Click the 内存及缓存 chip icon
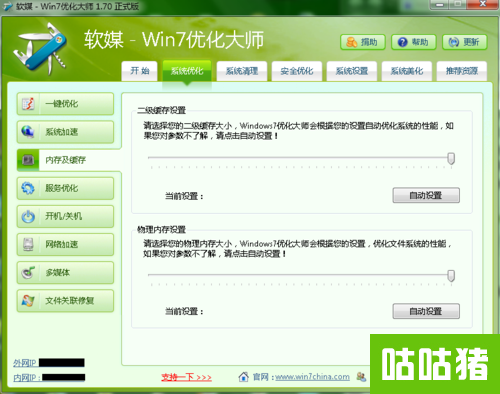This screenshot has width=500, height=394. (28, 160)
